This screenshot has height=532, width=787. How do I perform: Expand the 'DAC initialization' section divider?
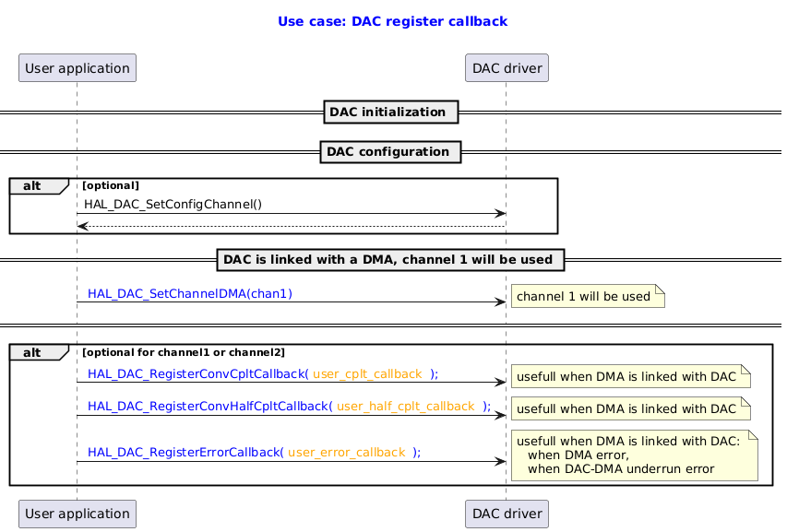click(390, 112)
